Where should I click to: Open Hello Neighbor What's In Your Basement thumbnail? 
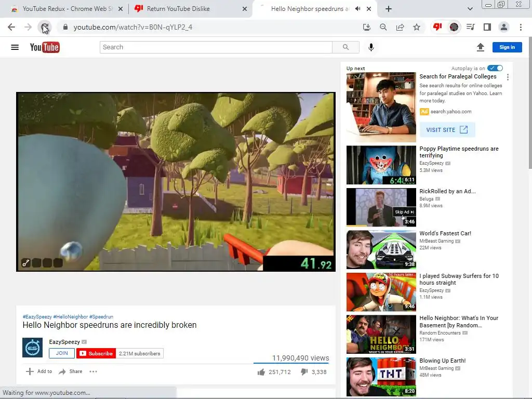[381, 335]
